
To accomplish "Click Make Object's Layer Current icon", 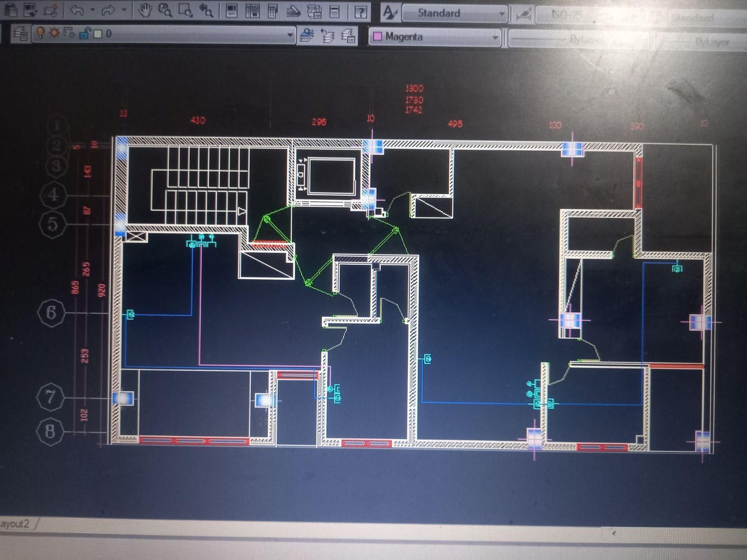I will (x=307, y=35).
